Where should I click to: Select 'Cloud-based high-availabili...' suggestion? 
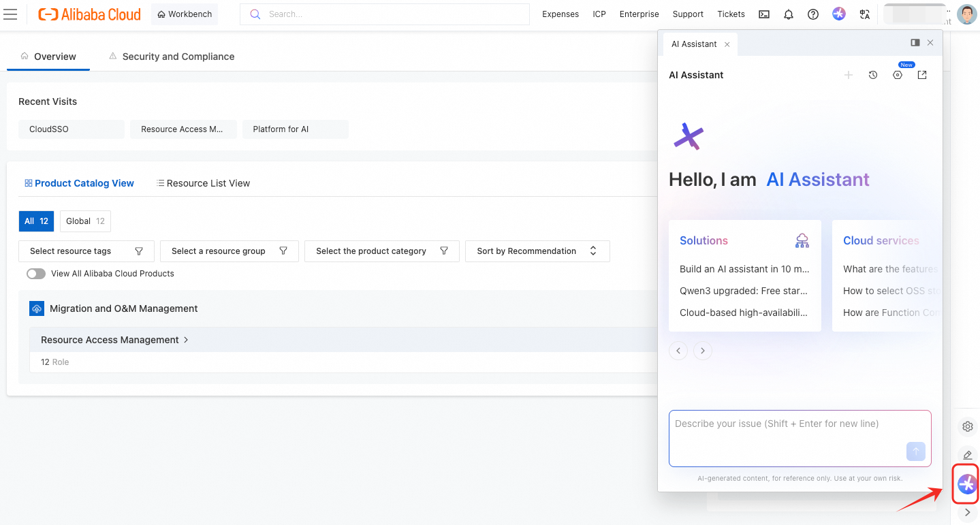[744, 313]
